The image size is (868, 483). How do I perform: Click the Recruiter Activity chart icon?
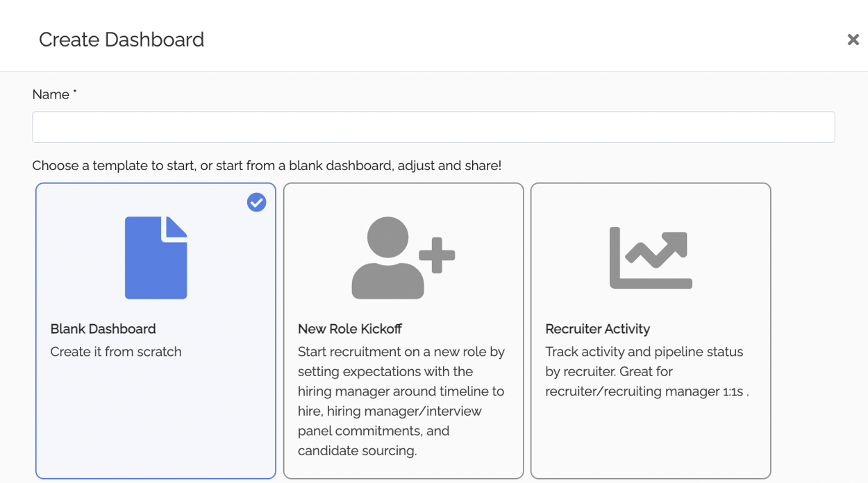650,257
